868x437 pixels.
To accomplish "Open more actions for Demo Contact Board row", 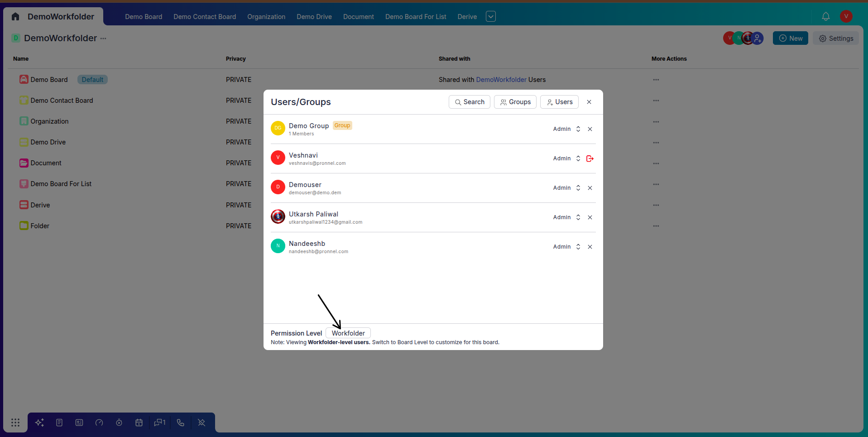I will point(656,101).
